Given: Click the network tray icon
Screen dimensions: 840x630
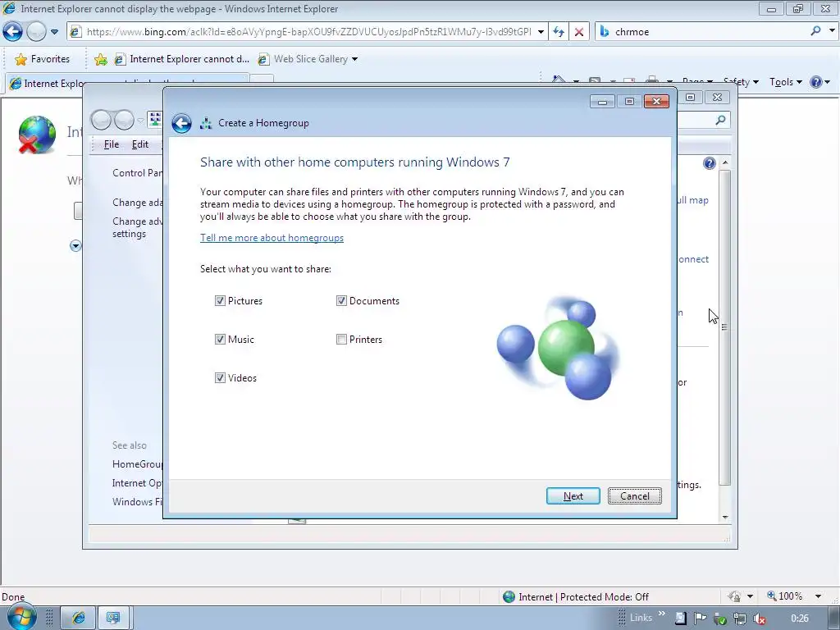Looking at the screenshot, I should tap(739, 619).
